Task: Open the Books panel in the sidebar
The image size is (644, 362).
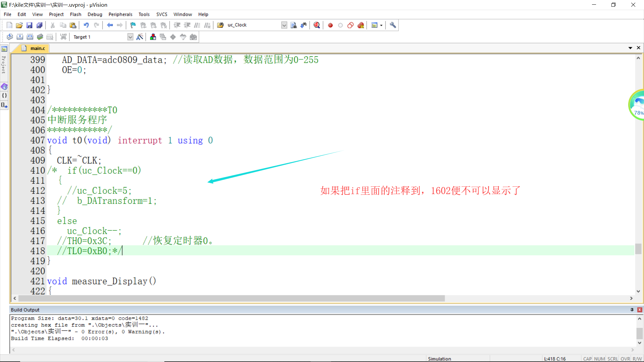Action: pos(4,86)
